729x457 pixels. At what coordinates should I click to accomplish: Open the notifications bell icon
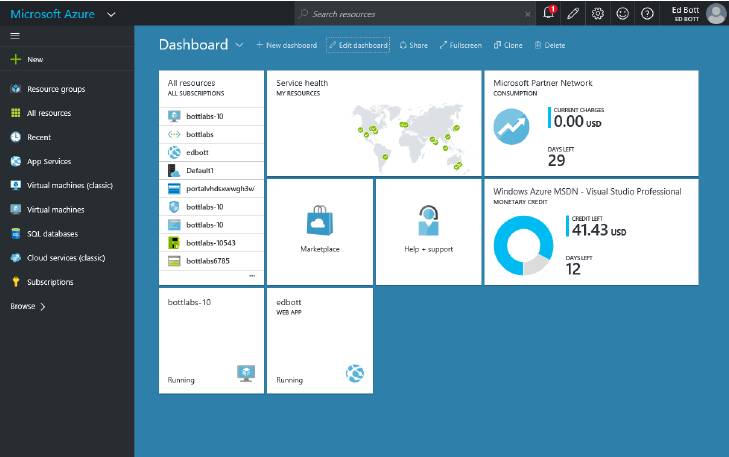(x=549, y=13)
